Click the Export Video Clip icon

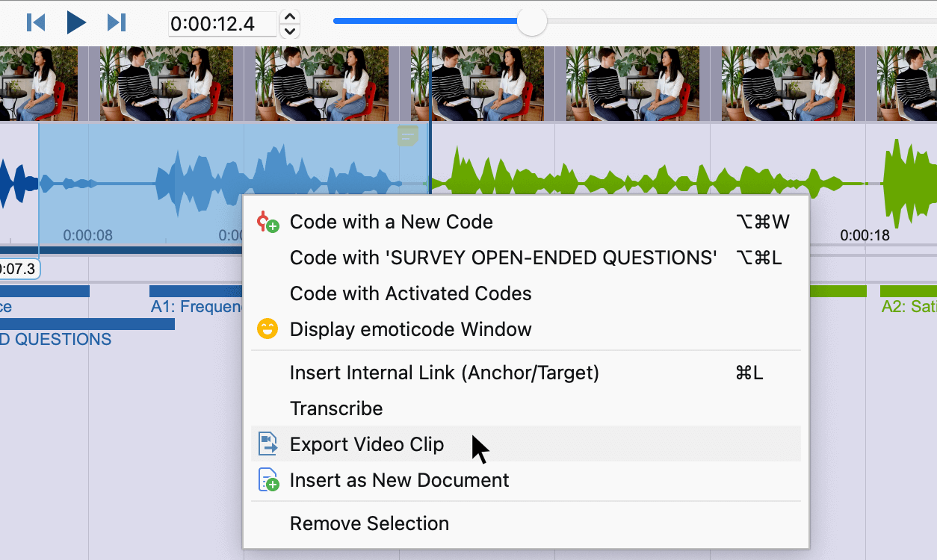(268, 444)
